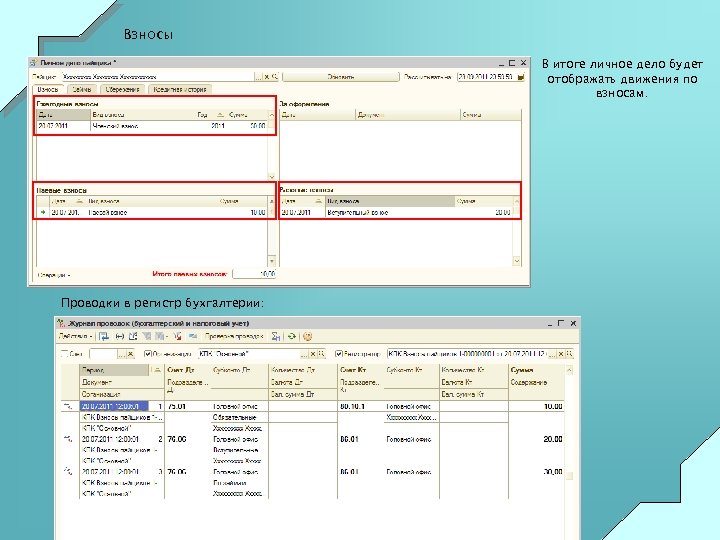Image resolution: width=720 pixels, height=540 pixels.
Task: Click the green refresh toolbar icon
Action: click(292, 337)
